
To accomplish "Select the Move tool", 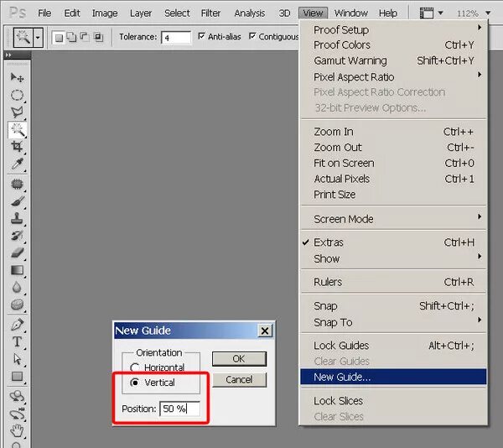I will click(17, 77).
